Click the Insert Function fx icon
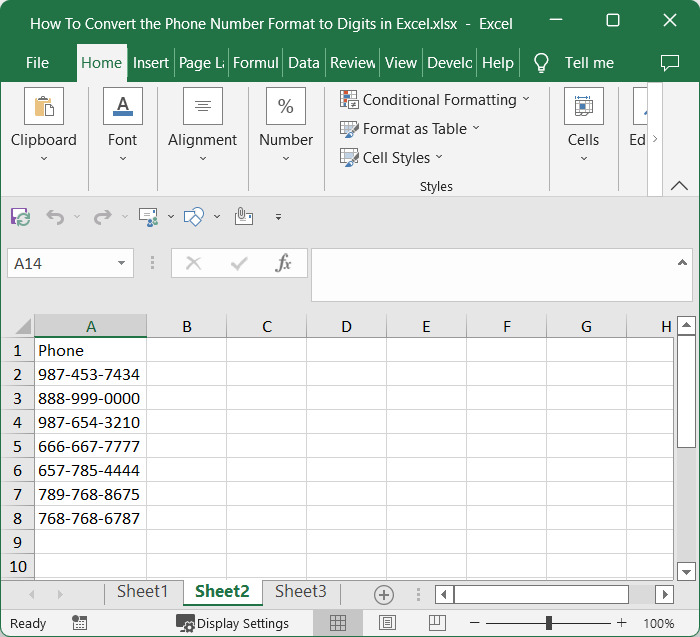 [x=284, y=263]
